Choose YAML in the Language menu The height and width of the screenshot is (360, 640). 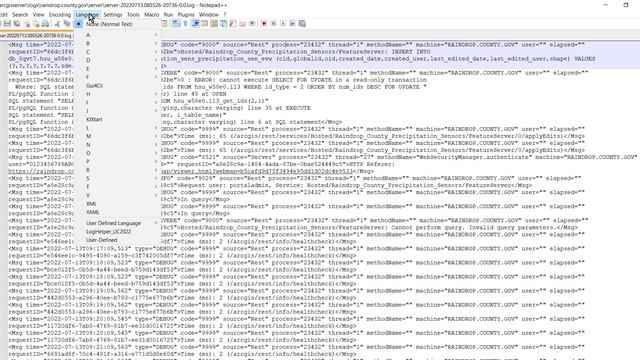pyautogui.click(x=118, y=212)
